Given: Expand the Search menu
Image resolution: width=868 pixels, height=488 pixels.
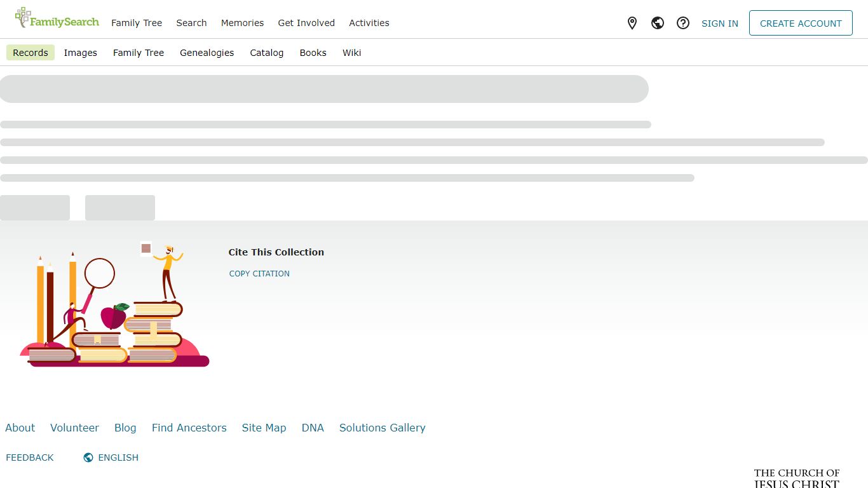Looking at the screenshot, I should click(x=191, y=23).
